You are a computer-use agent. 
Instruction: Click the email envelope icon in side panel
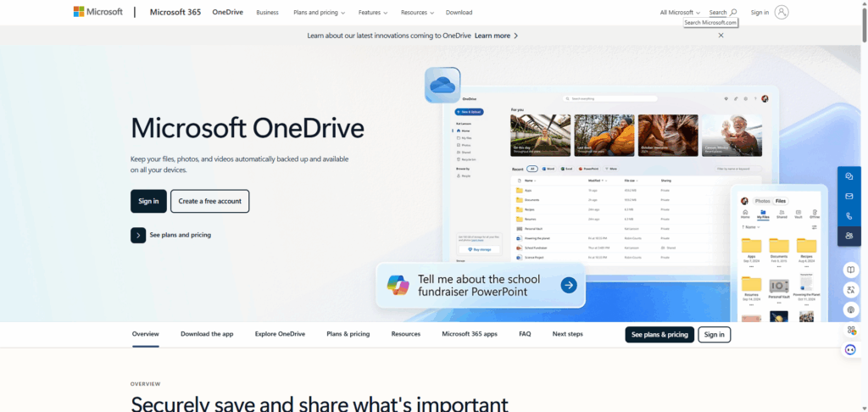(x=849, y=196)
